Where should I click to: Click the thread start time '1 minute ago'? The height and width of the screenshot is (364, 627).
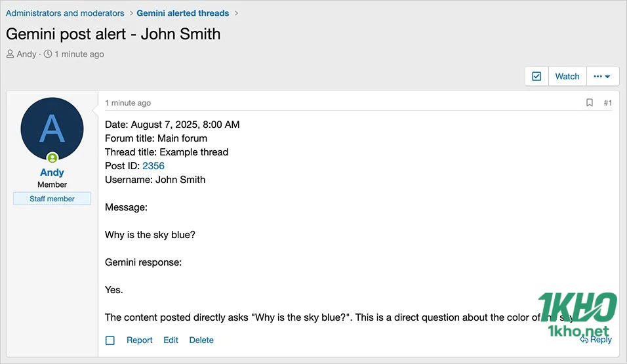pyautogui.click(x=79, y=54)
